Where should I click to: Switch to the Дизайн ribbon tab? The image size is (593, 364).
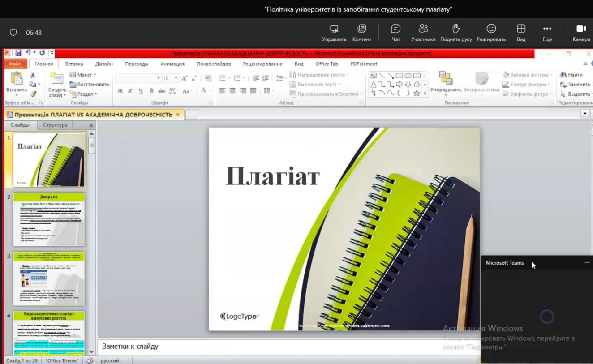[104, 64]
